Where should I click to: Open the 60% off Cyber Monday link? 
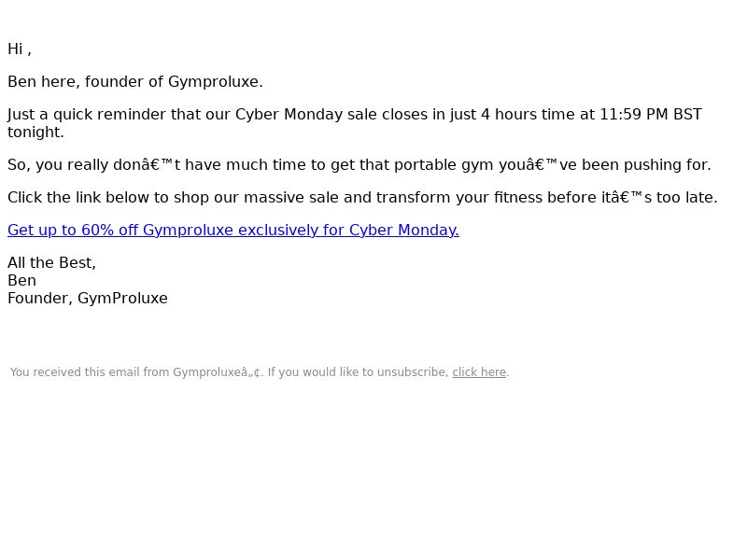click(x=233, y=230)
